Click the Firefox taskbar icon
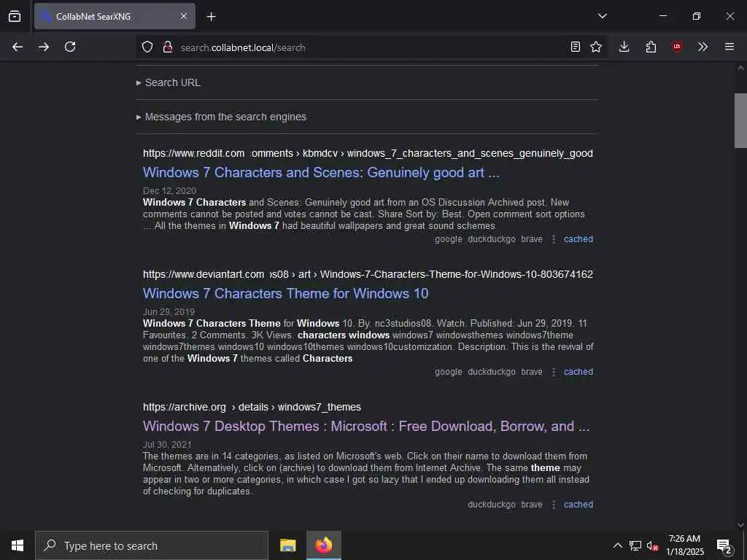This screenshot has width=747, height=560. [x=323, y=545]
